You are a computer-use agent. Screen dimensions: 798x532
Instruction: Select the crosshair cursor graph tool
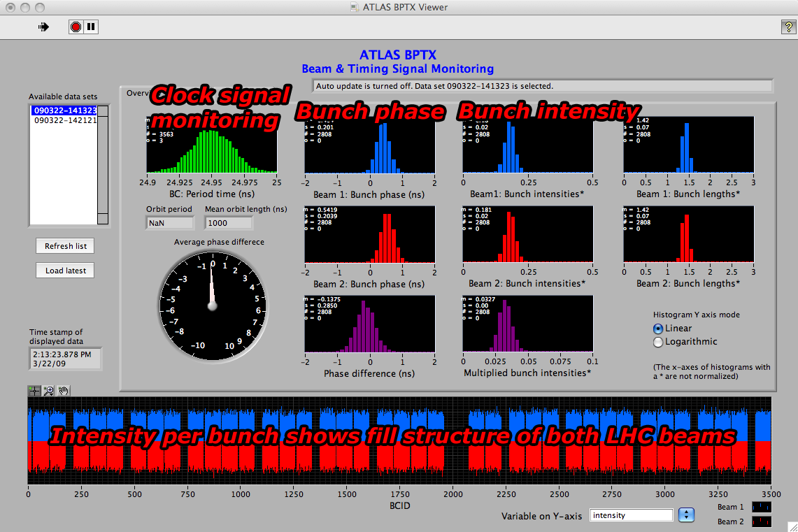pyautogui.click(x=34, y=391)
